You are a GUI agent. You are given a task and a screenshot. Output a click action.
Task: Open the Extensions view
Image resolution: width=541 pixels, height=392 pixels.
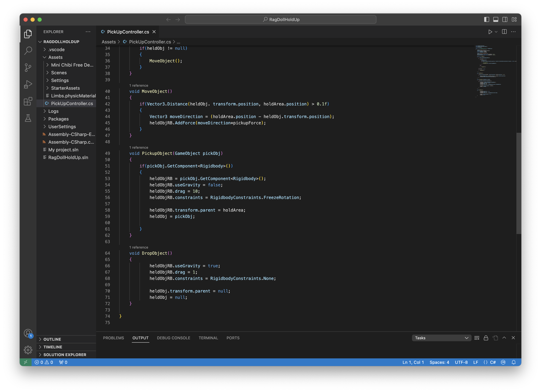tap(28, 101)
